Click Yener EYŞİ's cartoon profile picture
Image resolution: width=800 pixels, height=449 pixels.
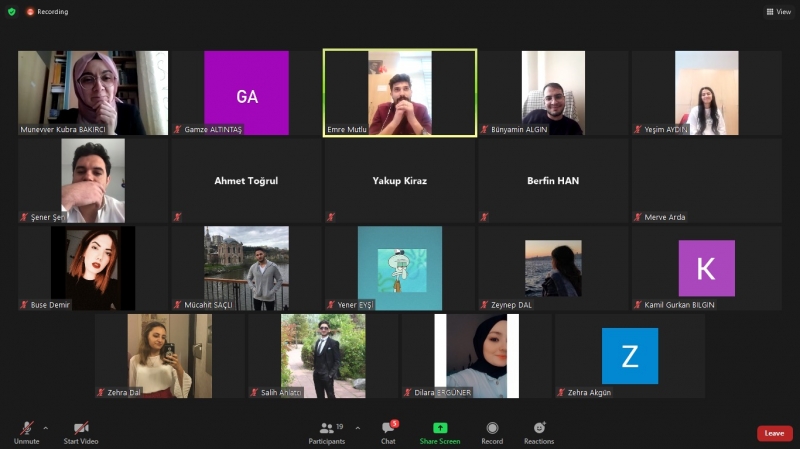(399, 266)
